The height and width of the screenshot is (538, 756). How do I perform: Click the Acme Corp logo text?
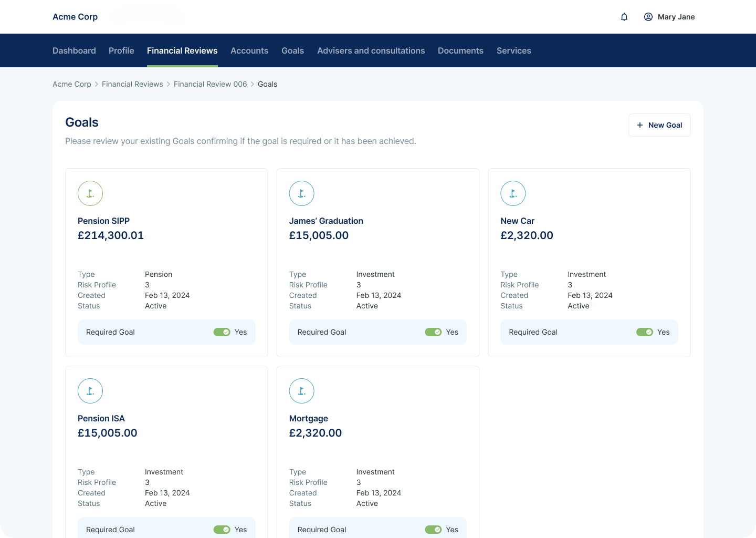(75, 17)
